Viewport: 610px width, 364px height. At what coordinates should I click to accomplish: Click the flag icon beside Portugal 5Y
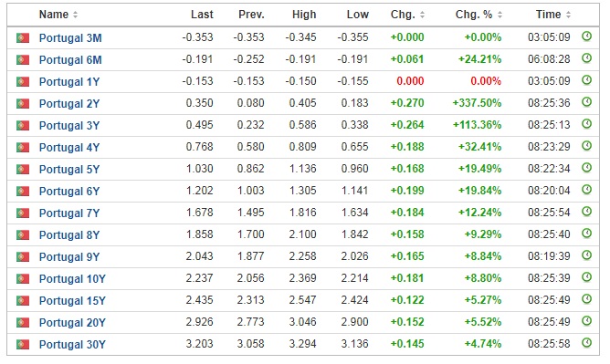tap(23, 170)
